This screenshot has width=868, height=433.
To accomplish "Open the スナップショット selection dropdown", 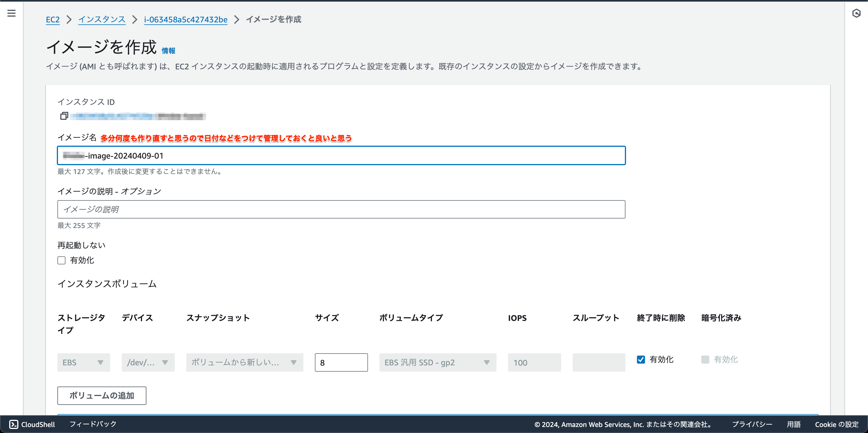I will tap(244, 362).
